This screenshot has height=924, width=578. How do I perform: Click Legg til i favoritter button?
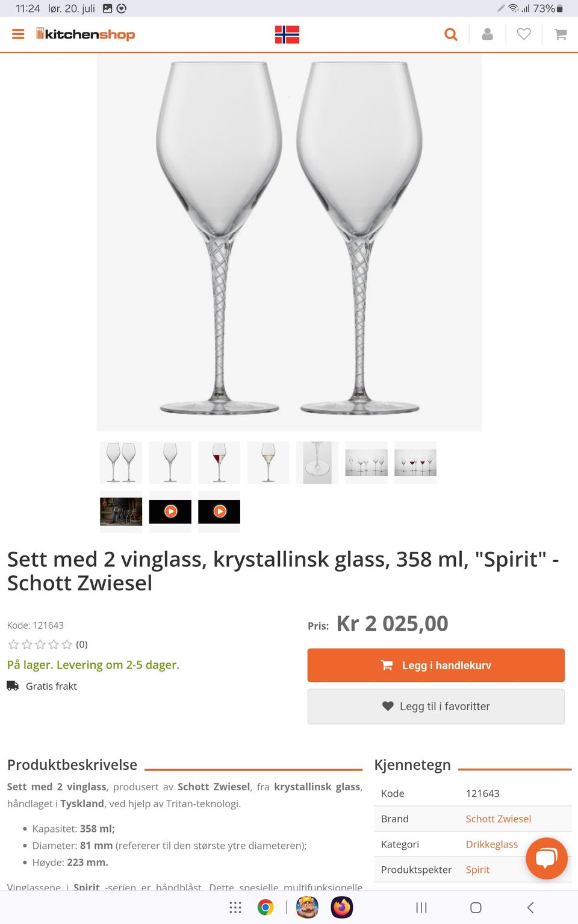coord(436,706)
